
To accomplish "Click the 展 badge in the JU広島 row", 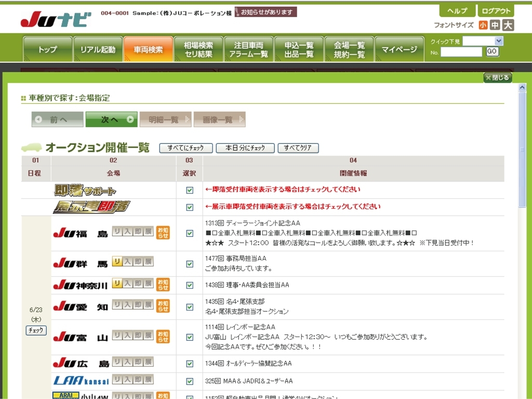I will click(x=148, y=362).
